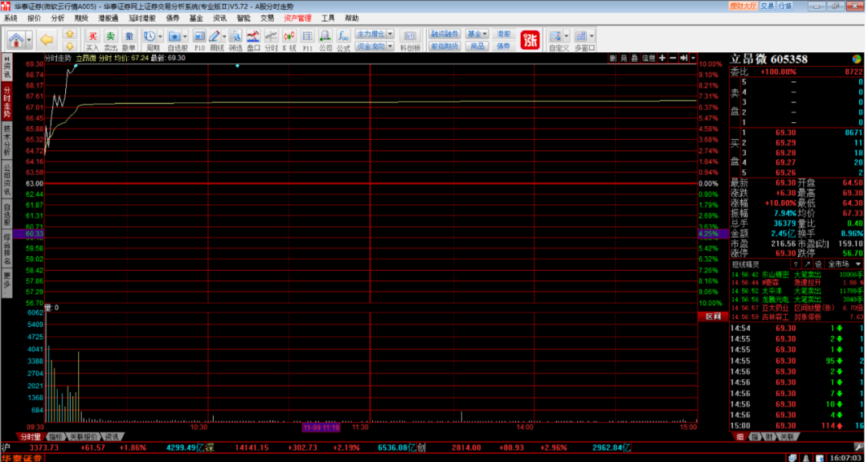This screenshot has width=868, height=462.
Task: Click the 港股 toolbar button
Action: (x=503, y=35)
